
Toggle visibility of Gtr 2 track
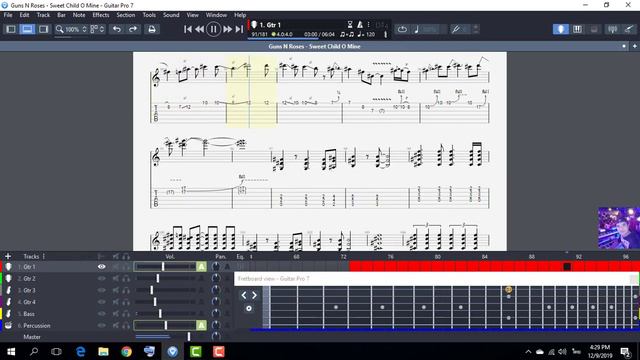[x=101, y=278]
